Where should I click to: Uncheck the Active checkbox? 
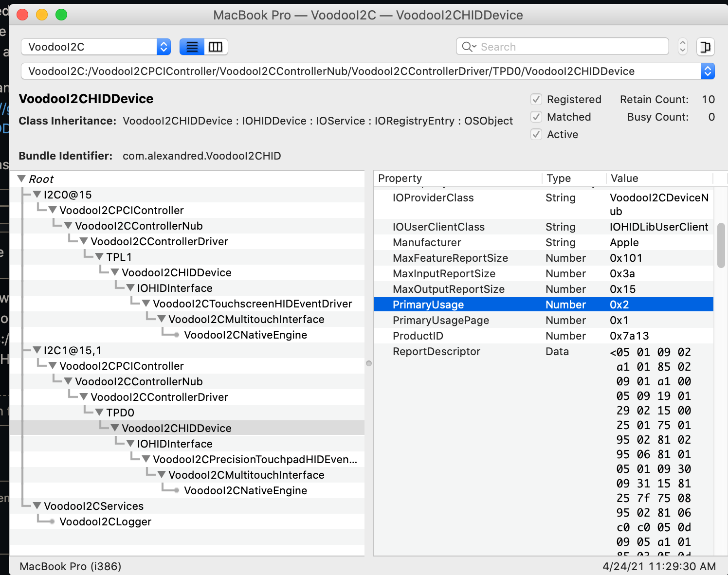(x=536, y=134)
